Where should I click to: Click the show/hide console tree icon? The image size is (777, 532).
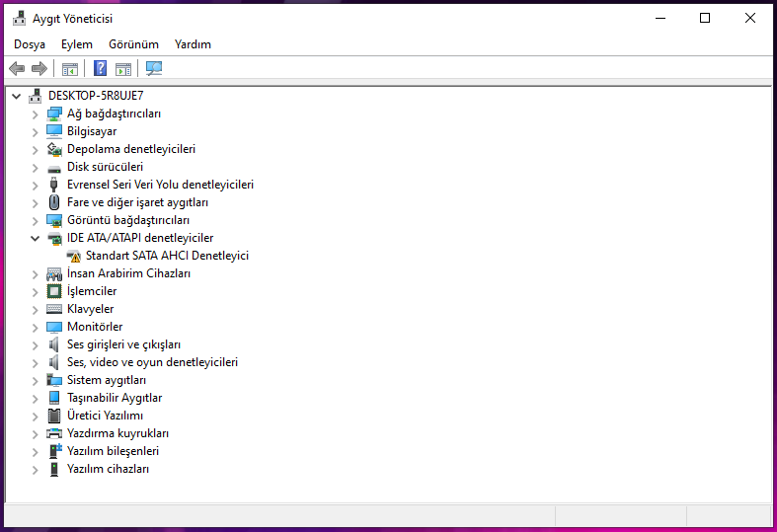point(70,69)
